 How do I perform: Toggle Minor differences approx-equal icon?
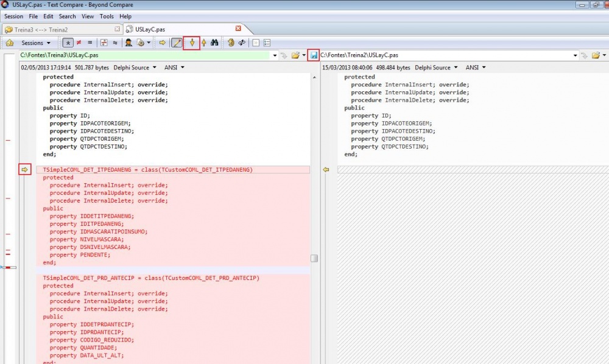tap(115, 43)
